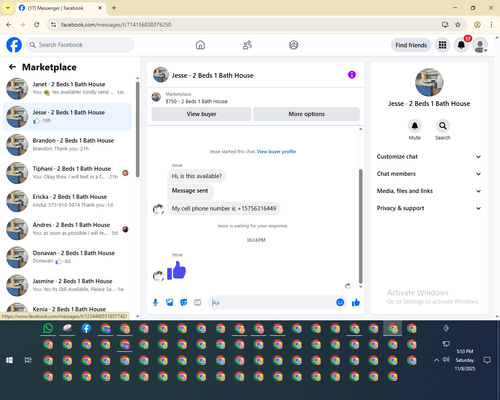The height and width of the screenshot is (400, 500).
Task: Open the Groups icon in top navigation
Action: [294, 45]
